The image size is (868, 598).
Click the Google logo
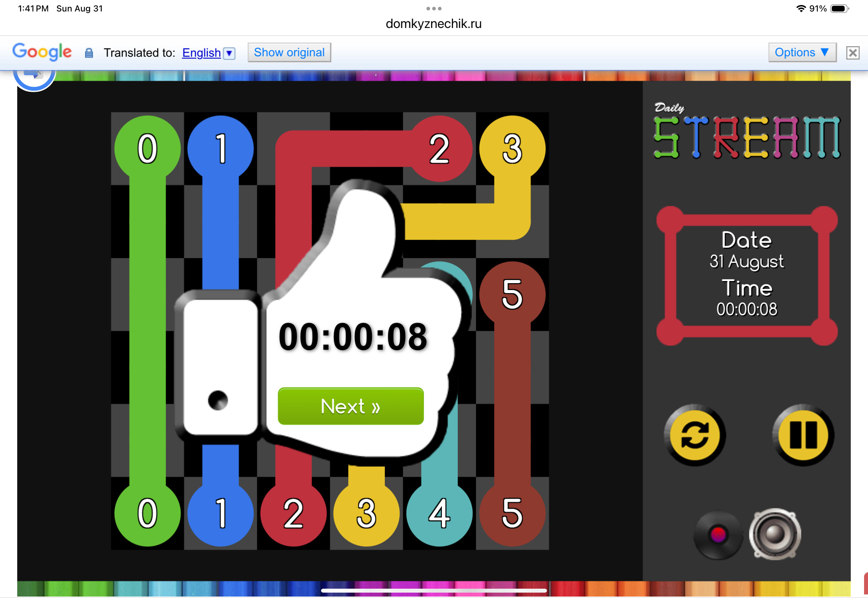coord(42,52)
